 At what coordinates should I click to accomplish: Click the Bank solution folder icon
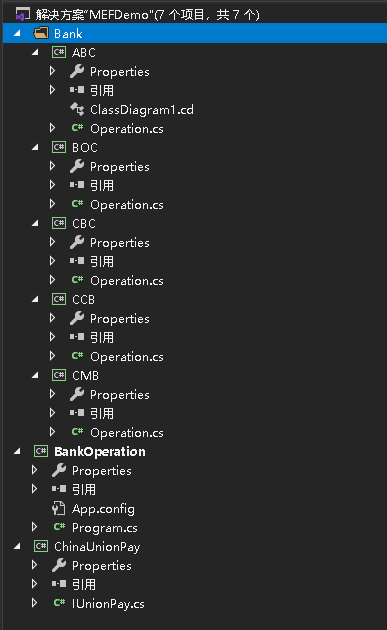point(41,33)
